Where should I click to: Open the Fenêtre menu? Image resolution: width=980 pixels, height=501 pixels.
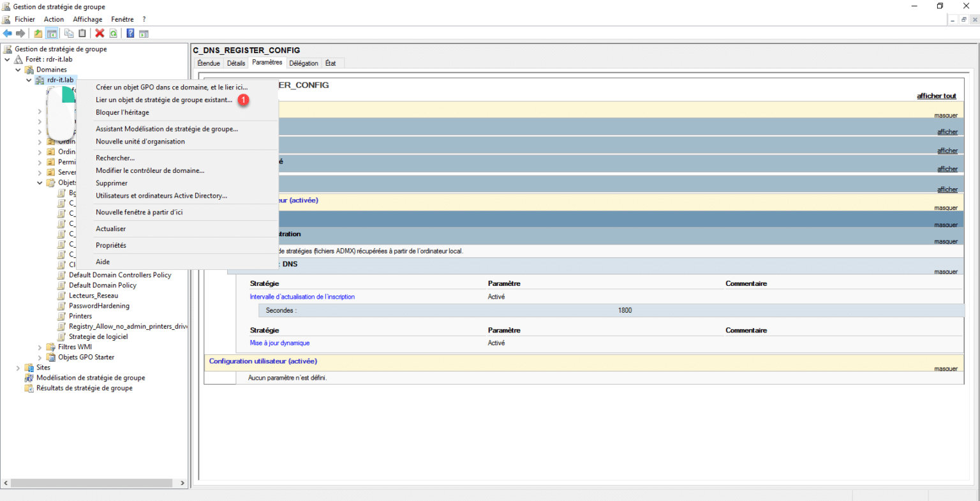pos(122,19)
